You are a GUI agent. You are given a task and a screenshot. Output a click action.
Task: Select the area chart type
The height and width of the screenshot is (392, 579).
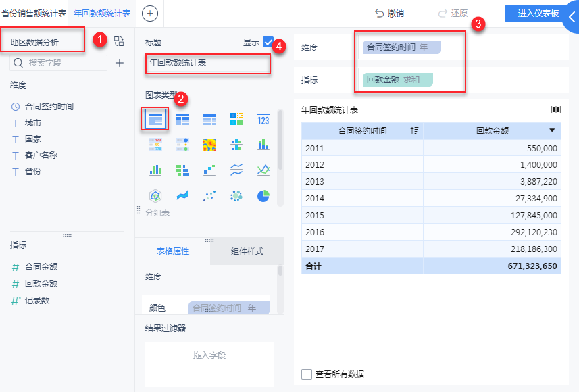[x=182, y=196]
